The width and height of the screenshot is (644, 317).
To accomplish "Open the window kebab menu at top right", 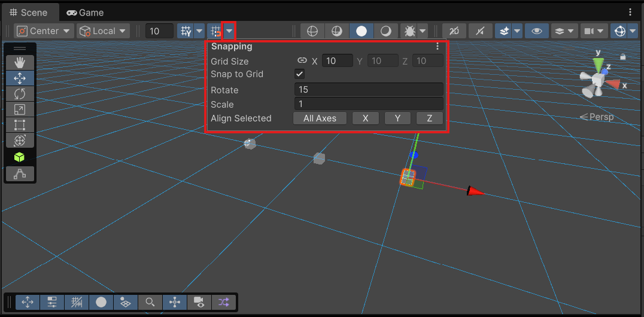I will point(630,13).
